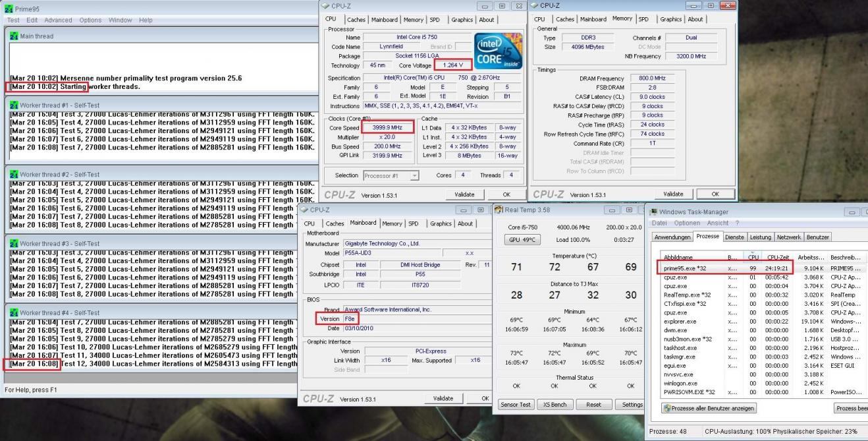868x441 pixels.
Task: Click the title icon of CPU-Z Mainboard window
Action: click(304, 210)
